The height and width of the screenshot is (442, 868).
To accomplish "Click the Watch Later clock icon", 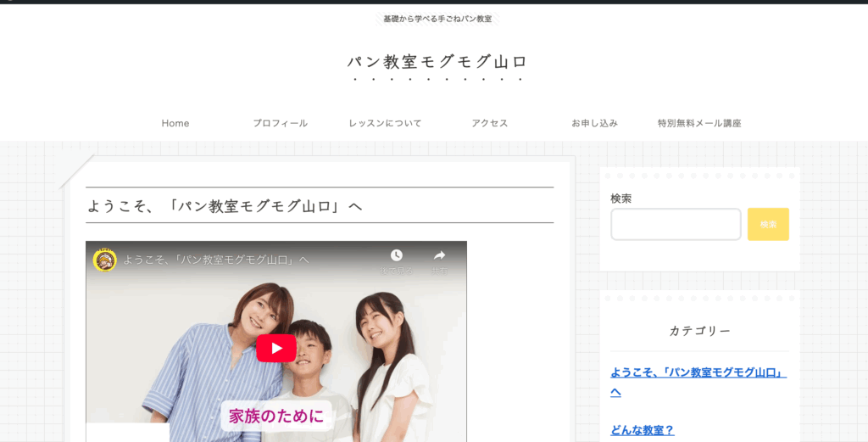I will click(x=396, y=255).
